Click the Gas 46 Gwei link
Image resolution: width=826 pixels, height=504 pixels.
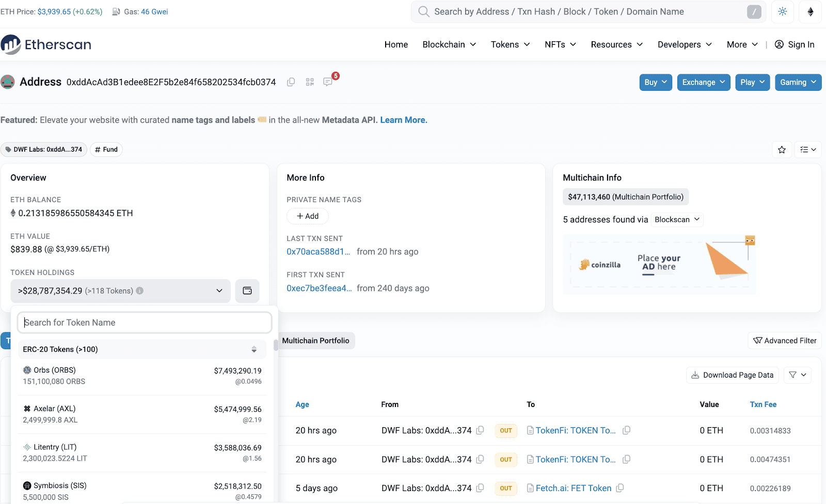pos(154,11)
